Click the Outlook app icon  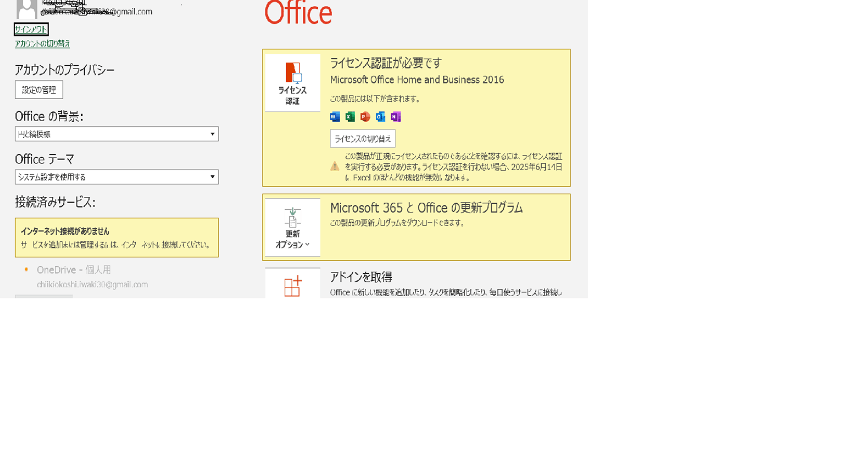(381, 117)
